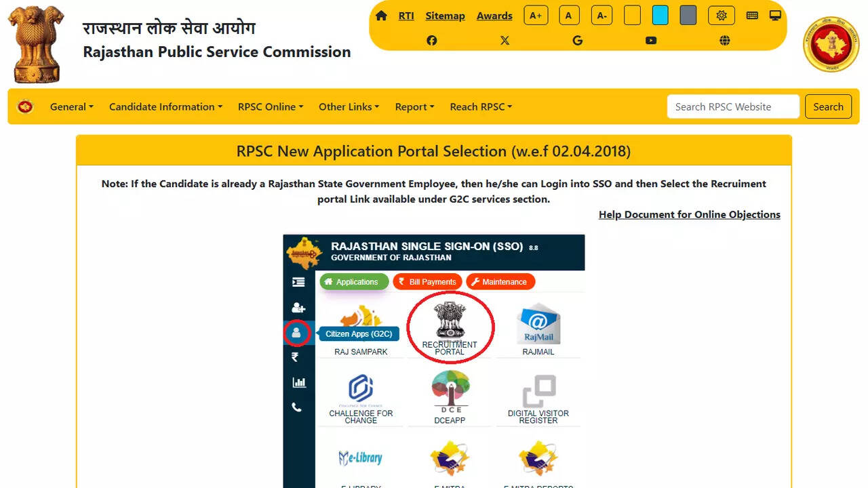Go to home via house icon
This screenshot has width=868, height=488.
(381, 16)
